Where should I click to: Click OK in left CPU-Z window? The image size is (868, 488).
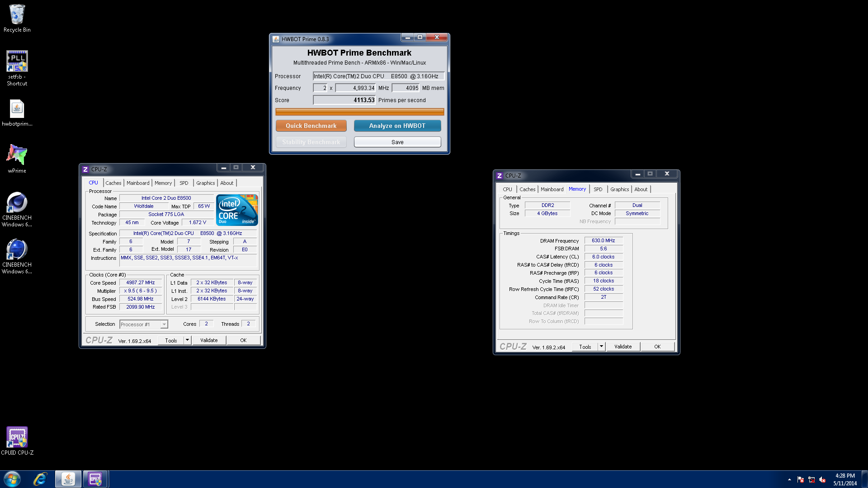(243, 340)
